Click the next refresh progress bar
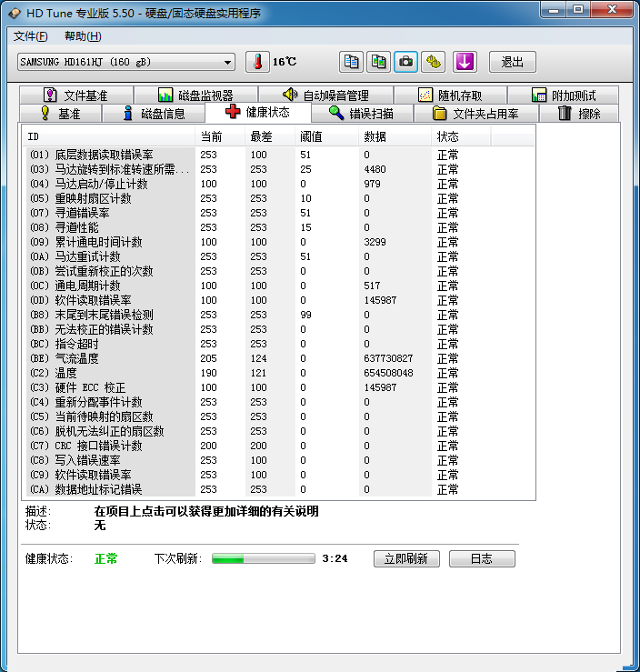This screenshot has width=640, height=672. (x=264, y=558)
